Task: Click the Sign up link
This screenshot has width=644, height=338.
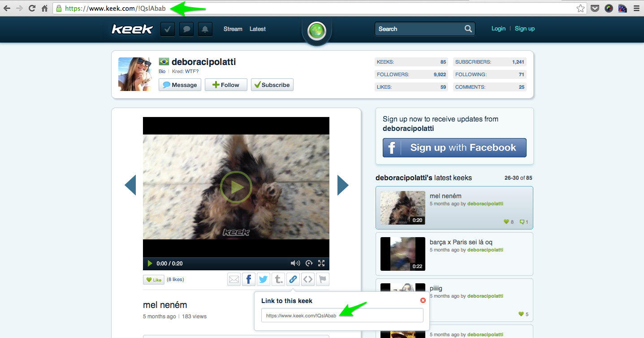Action: click(525, 29)
